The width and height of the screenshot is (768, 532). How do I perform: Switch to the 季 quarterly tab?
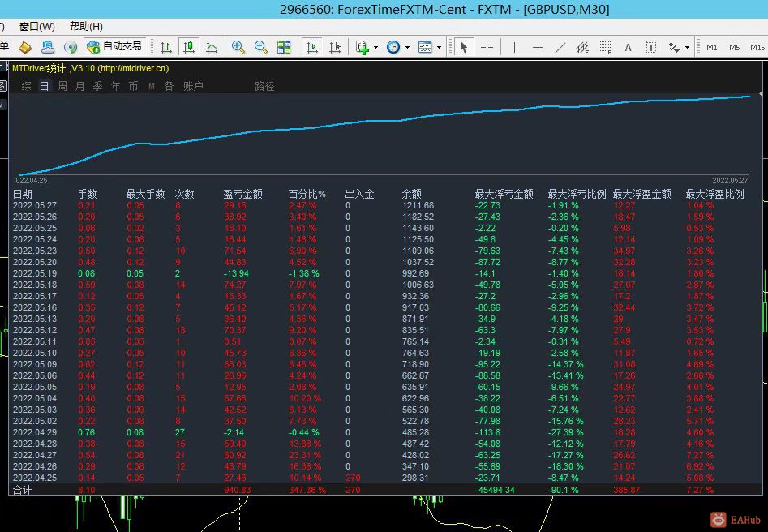(x=97, y=86)
